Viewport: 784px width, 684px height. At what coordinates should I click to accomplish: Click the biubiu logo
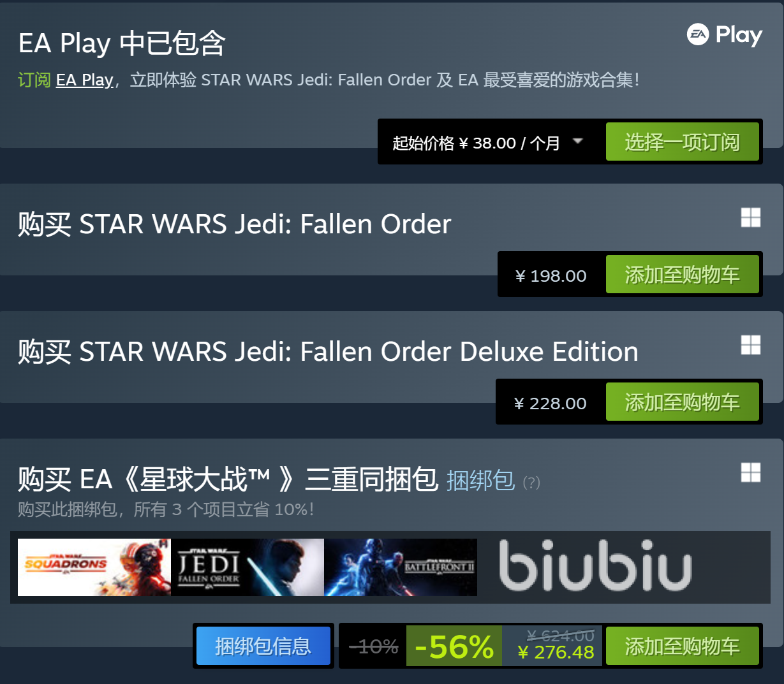[x=595, y=566]
